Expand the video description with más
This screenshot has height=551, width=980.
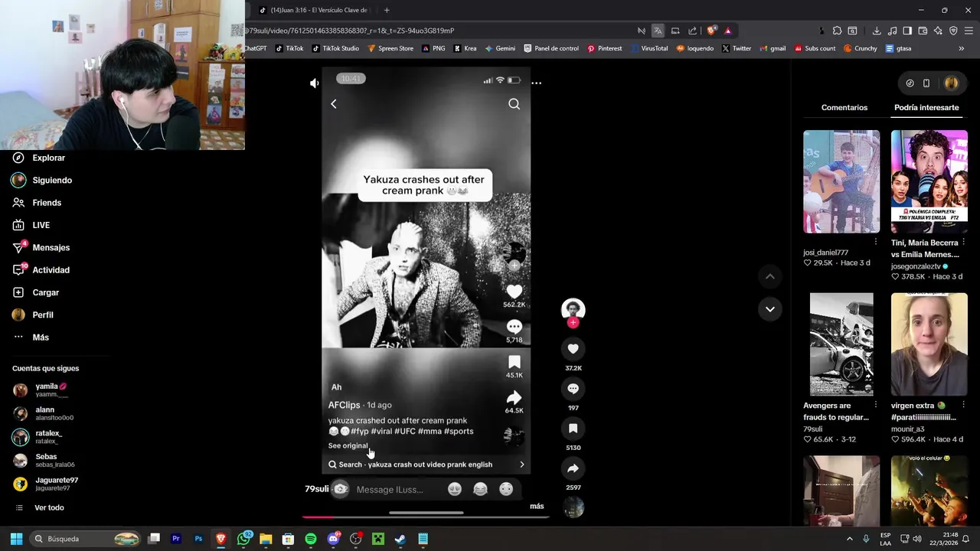(537, 507)
